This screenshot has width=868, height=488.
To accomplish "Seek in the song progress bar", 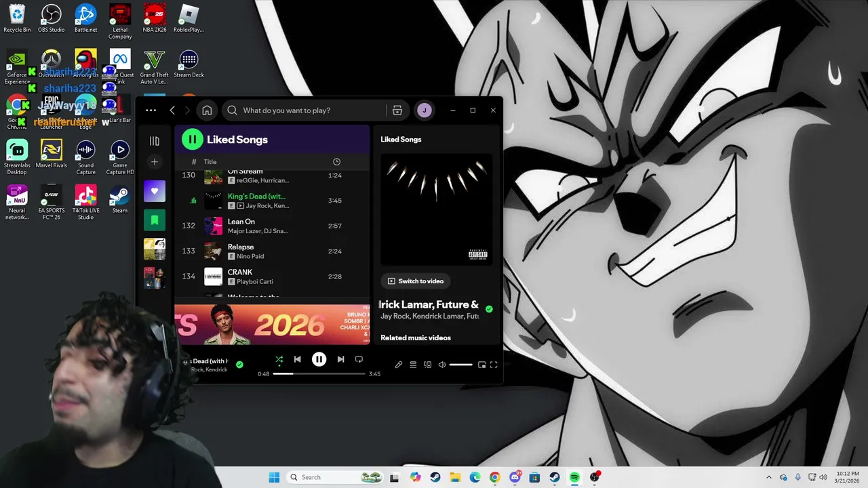I will pos(319,373).
